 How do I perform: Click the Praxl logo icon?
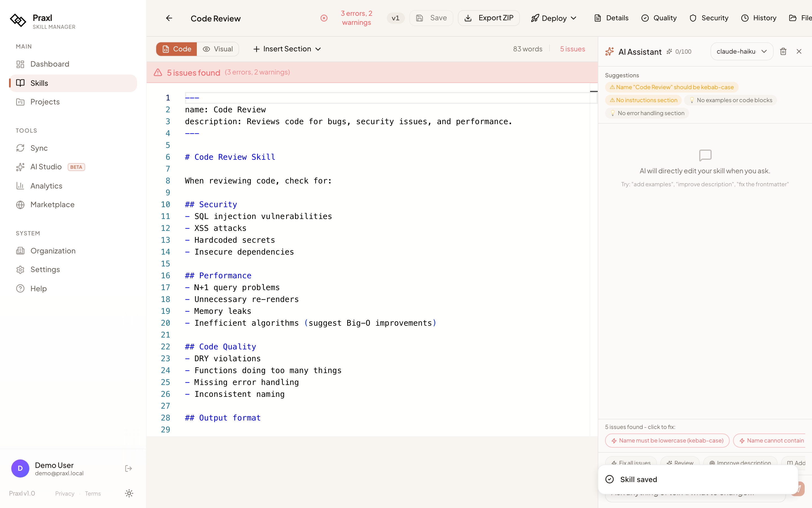coord(18,21)
